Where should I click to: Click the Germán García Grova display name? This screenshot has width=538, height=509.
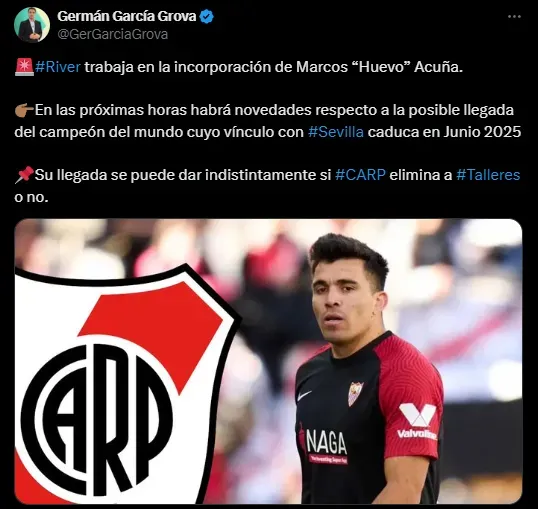[x=127, y=16]
